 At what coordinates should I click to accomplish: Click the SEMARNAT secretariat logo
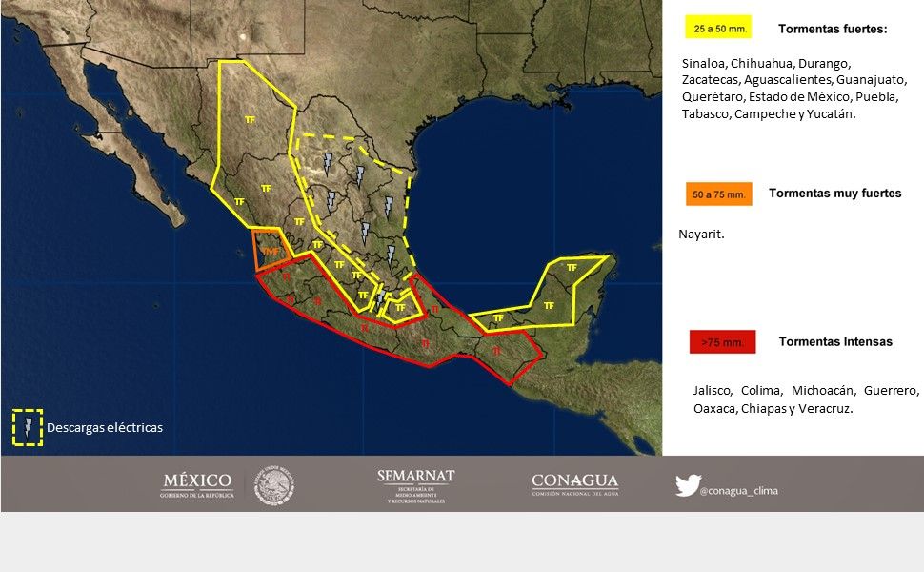point(414,482)
